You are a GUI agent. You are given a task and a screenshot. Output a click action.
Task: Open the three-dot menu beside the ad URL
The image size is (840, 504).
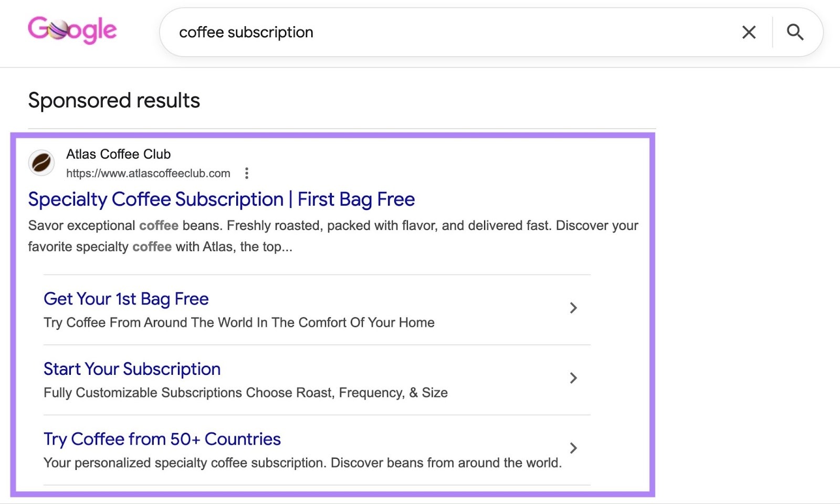[x=247, y=173]
